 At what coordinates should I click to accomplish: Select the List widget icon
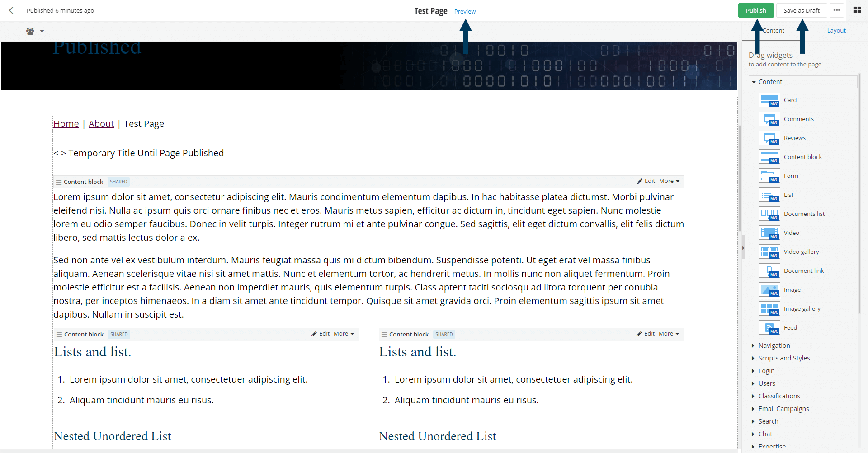click(769, 195)
